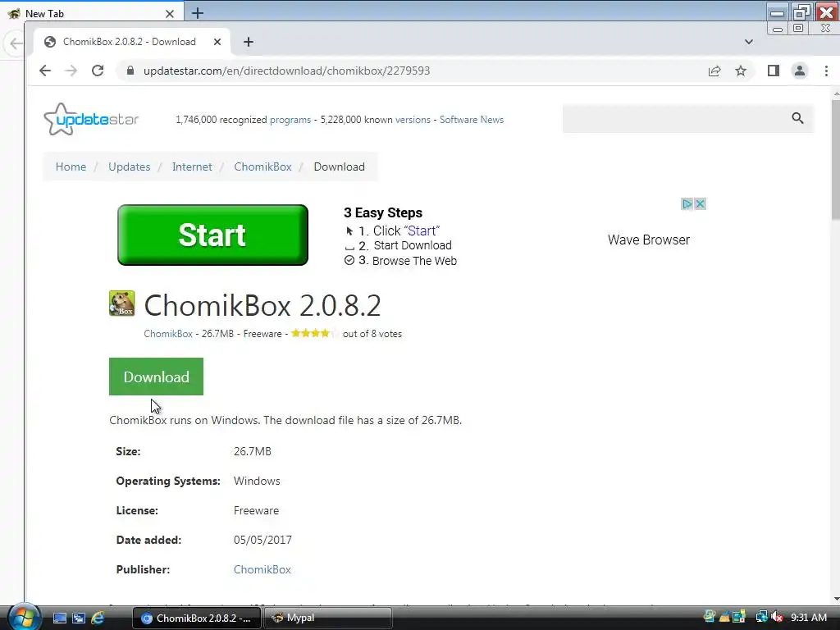
Task: Click Show Desktop quick launch icon
Action: click(59, 618)
